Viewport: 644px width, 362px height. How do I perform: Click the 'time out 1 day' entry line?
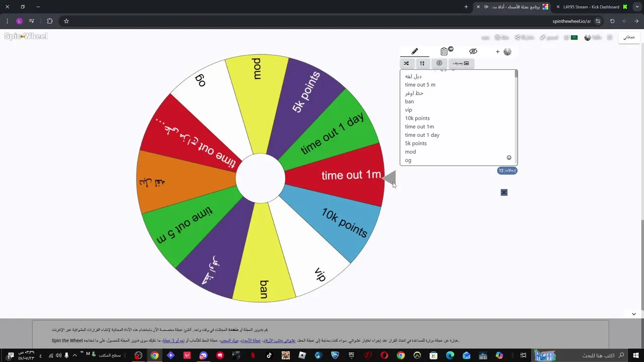(422, 135)
